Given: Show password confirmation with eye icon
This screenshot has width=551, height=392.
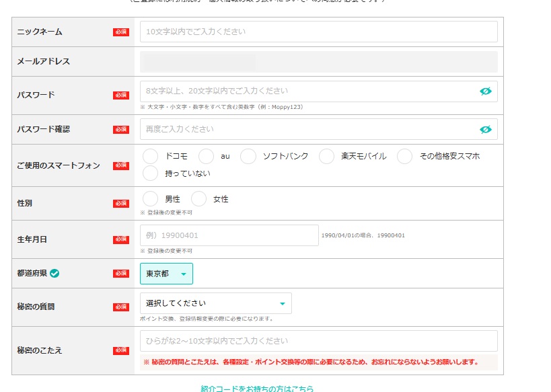Looking at the screenshot, I should coord(485,129).
